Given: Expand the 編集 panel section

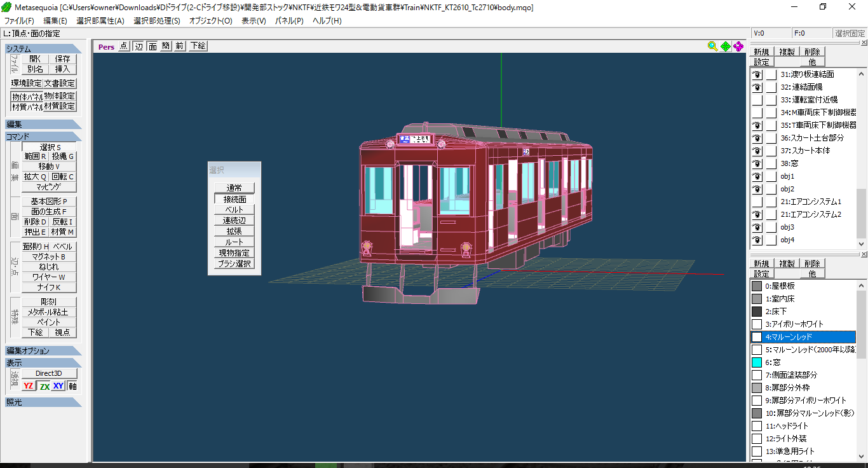Looking at the screenshot, I should tap(43, 125).
